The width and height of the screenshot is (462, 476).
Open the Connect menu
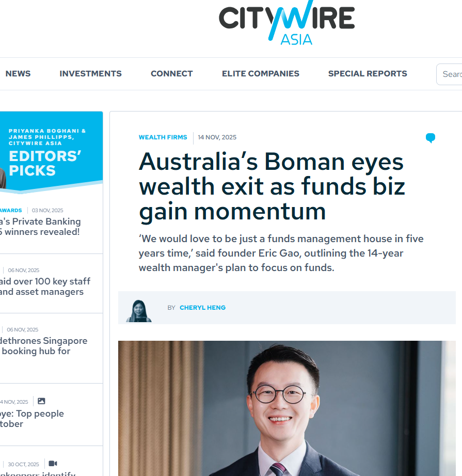coord(172,74)
